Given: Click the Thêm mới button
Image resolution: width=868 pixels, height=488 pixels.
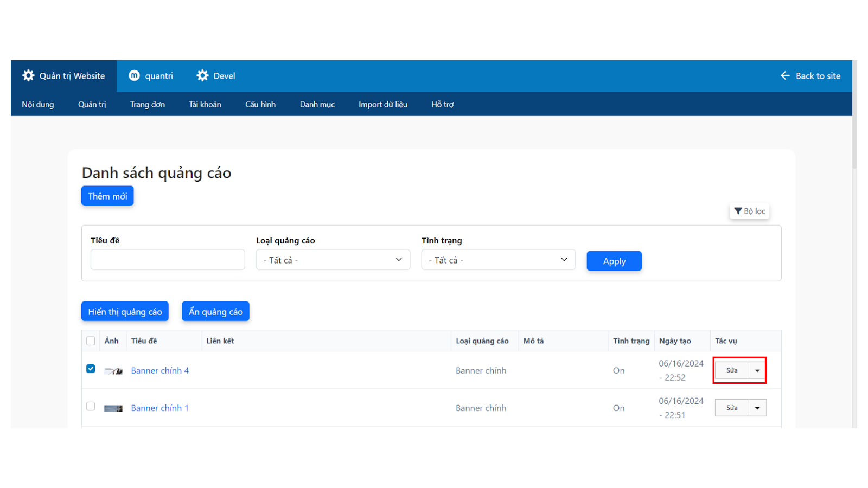Looking at the screenshot, I should (x=107, y=196).
